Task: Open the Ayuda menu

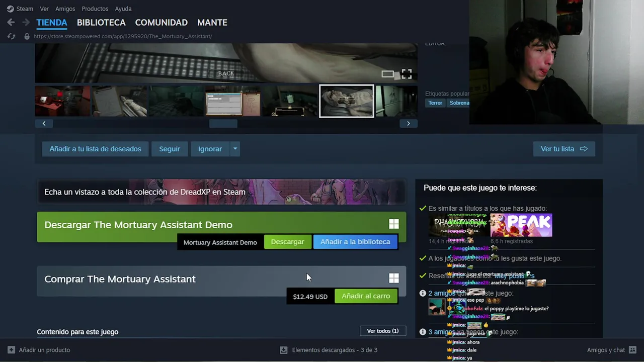Action: 123,9
